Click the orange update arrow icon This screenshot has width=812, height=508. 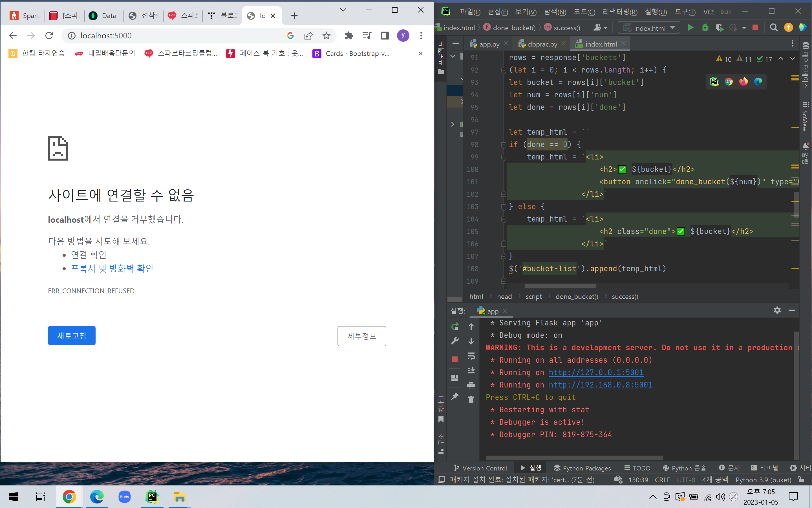click(x=789, y=28)
